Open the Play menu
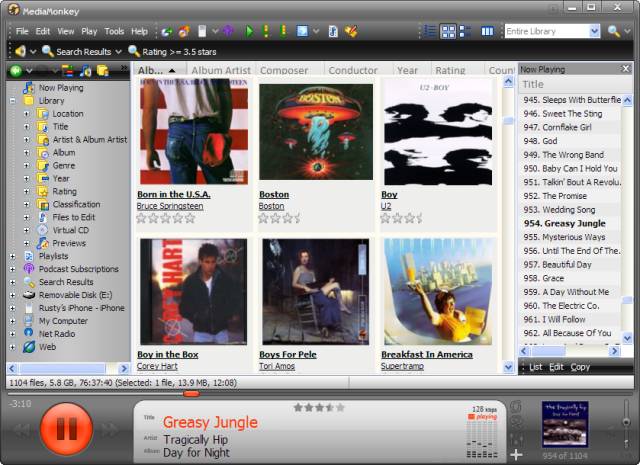 tap(89, 31)
